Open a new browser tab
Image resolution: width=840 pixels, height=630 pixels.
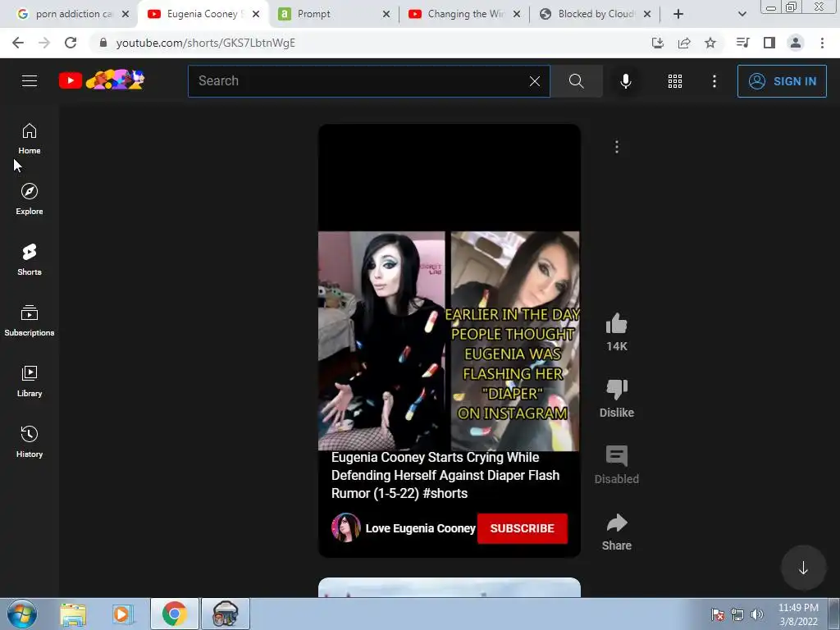tap(678, 14)
